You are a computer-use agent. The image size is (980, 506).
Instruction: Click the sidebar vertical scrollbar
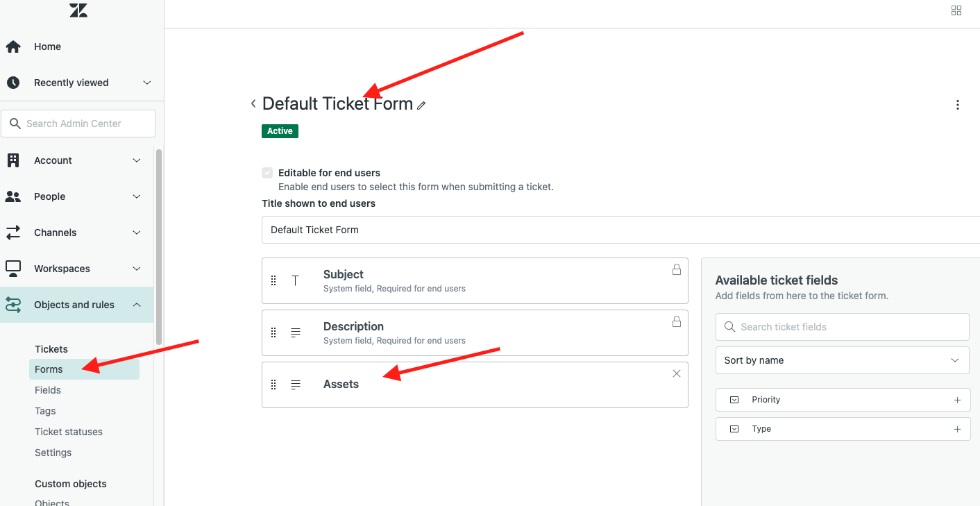pos(159,243)
